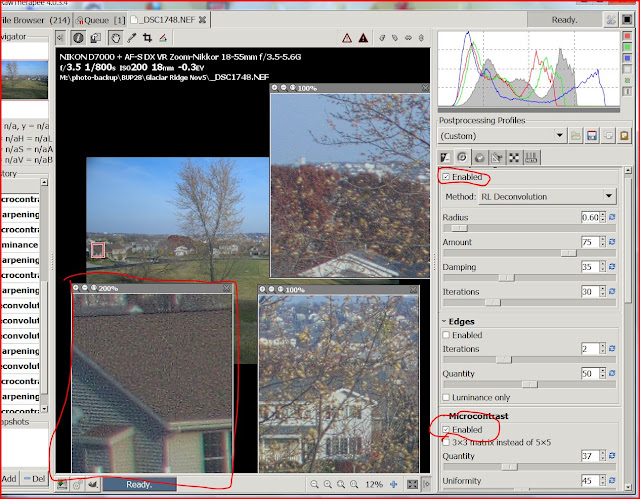Reset Damping value to default

click(612, 266)
